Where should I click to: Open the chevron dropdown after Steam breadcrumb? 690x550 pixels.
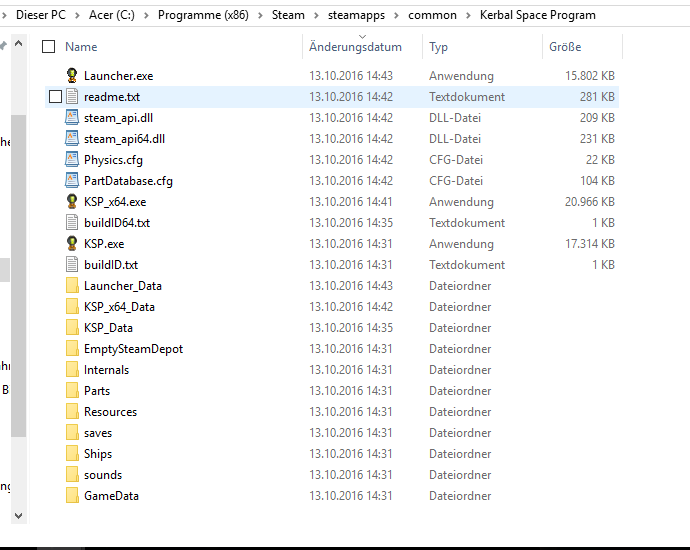coord(317,15)
